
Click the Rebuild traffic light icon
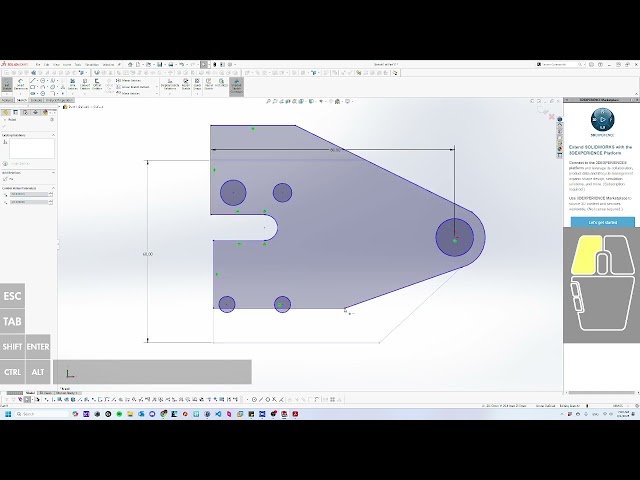point(215,64)
